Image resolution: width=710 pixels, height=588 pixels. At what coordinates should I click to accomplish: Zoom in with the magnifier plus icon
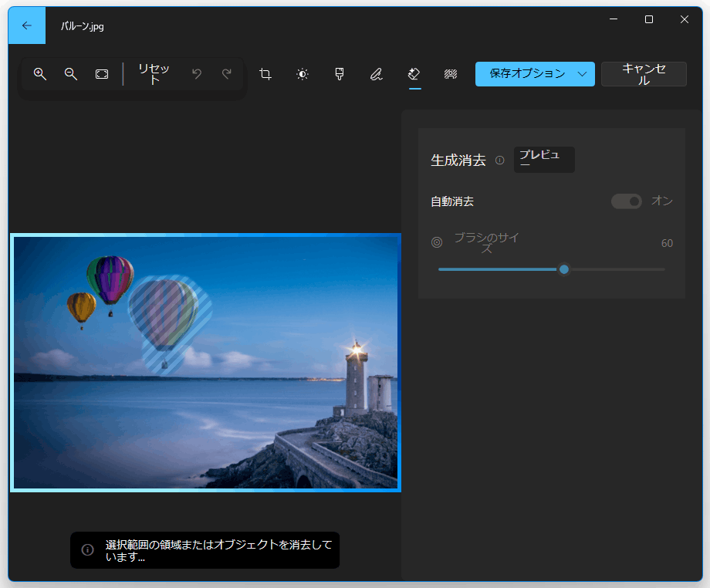coord(40,74)
